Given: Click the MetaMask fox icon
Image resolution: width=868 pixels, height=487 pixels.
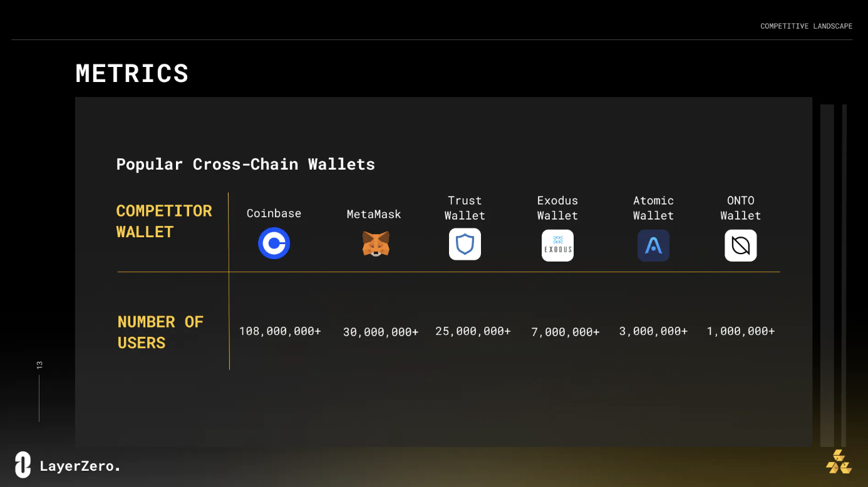Looking at the screenshot, I should point(376,243).
